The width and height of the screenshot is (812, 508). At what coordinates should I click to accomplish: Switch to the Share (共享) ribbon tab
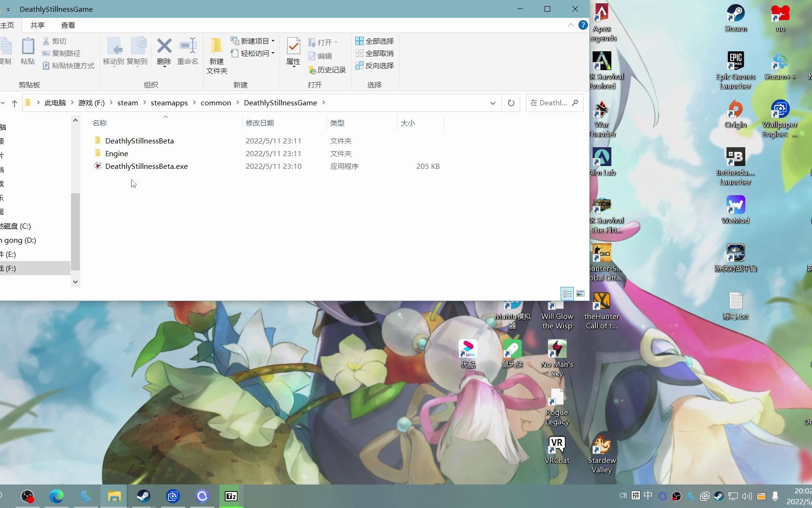[x=38, y=25]
